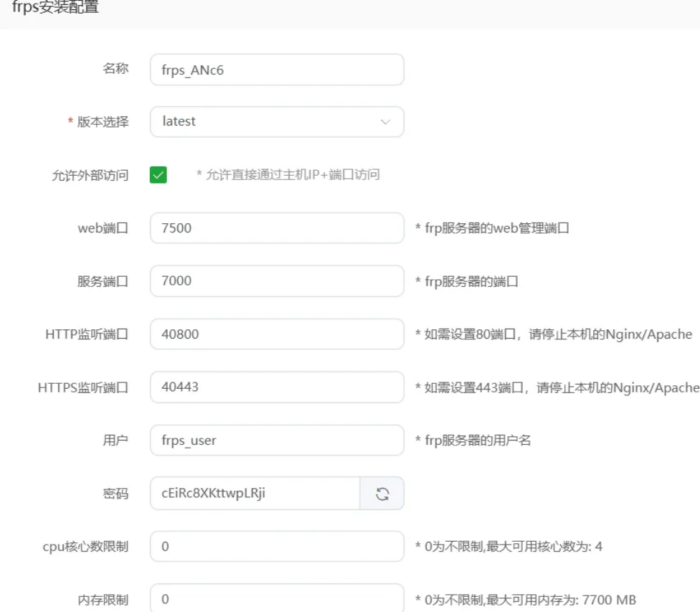
Task: Expand the 版本选择 dropdown arrow
Action: pyautogui.click(x=385, y=122)
